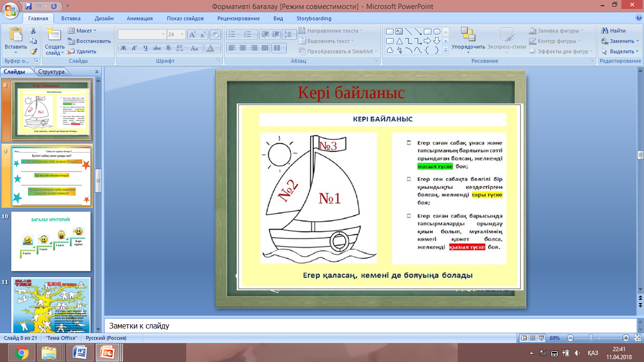Click the Cut scissors icon

pyautogui.click(x=33, y=31)
